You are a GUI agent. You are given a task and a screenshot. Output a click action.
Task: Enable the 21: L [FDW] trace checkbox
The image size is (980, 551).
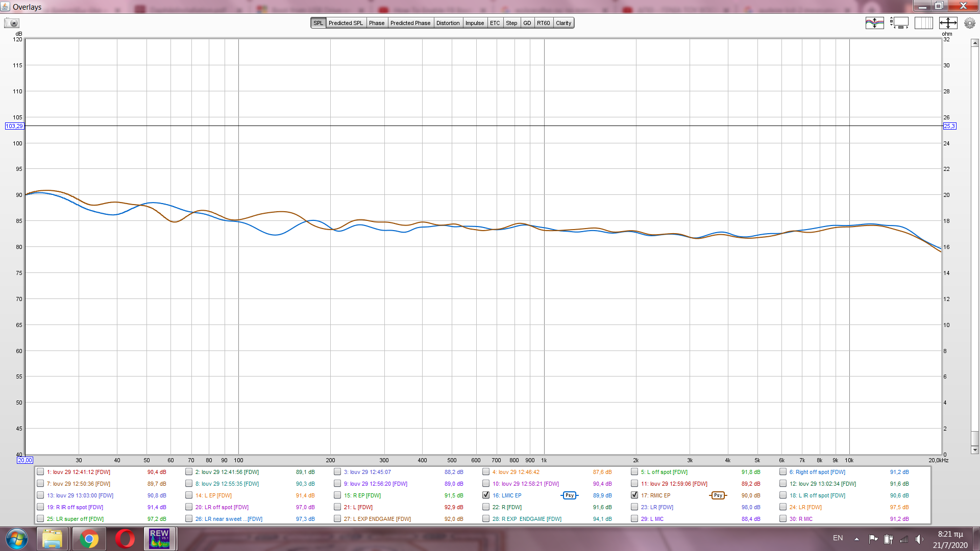coord(337,507)
